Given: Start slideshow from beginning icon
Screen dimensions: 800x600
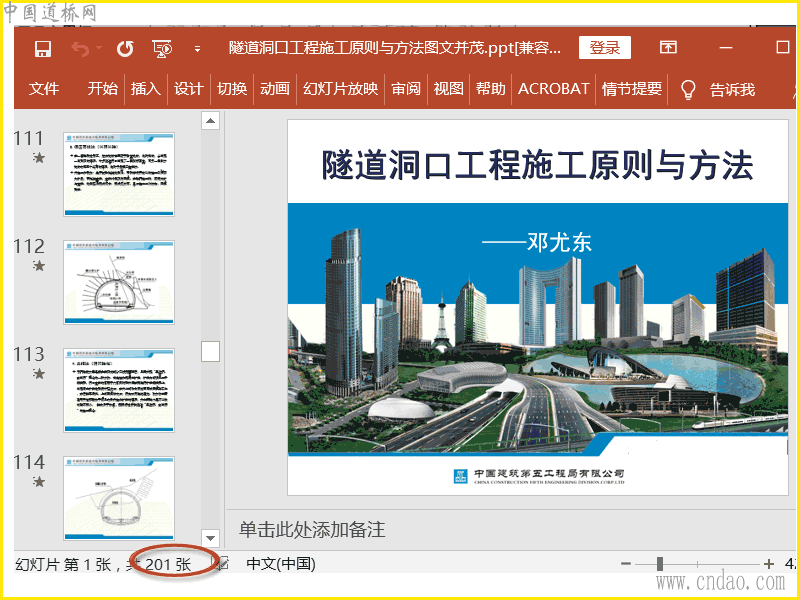Looking at the screenshot, I should [x=162, y=48].
